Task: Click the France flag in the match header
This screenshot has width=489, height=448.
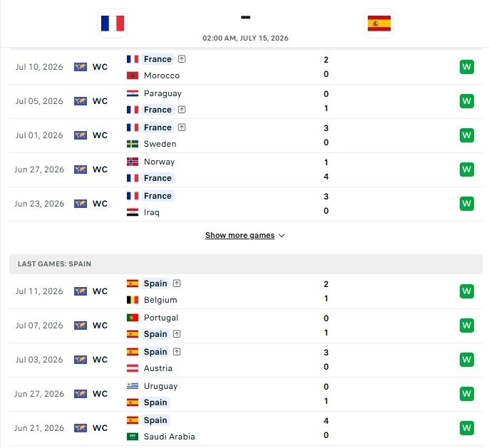Action: [x=113, y=24]
